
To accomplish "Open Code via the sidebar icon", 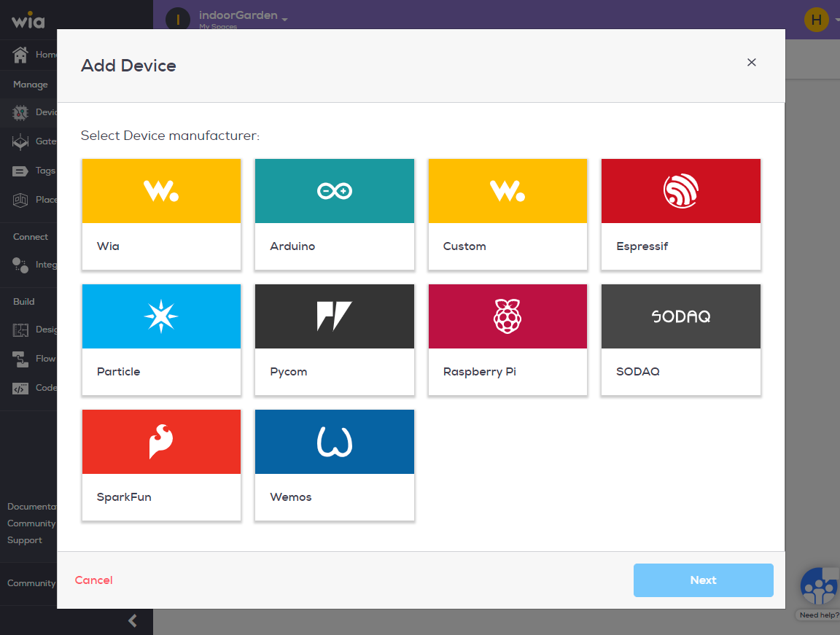I will tap(20, 388).
